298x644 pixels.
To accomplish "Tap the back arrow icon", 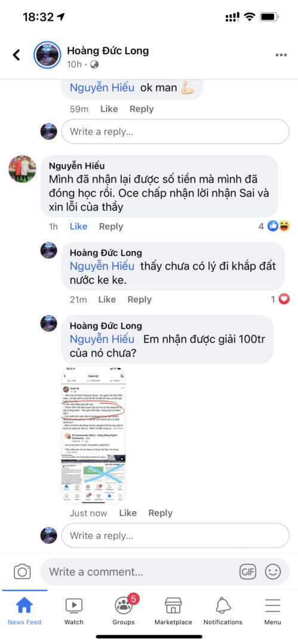I will 17,55.
